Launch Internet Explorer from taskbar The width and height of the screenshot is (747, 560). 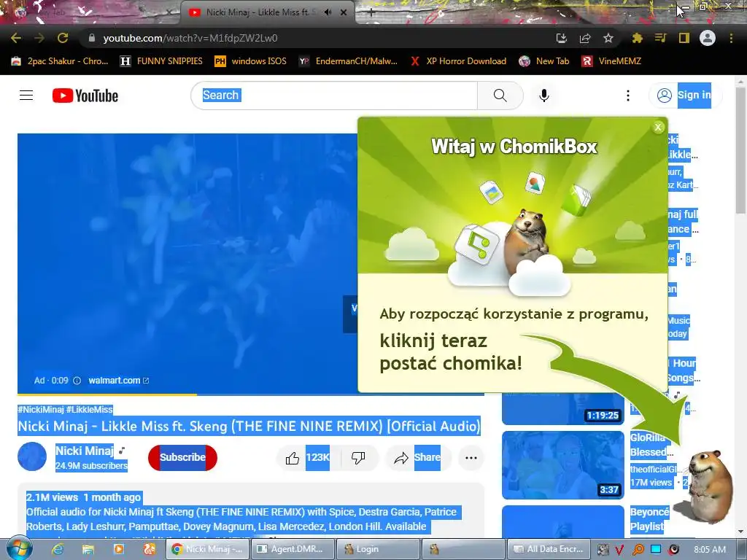(x=58, y=549)
